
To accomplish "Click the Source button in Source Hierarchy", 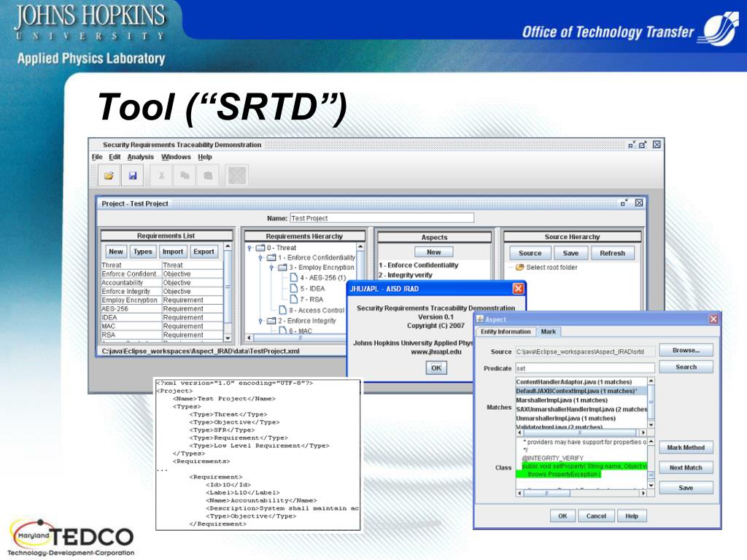I will (530, 253).
